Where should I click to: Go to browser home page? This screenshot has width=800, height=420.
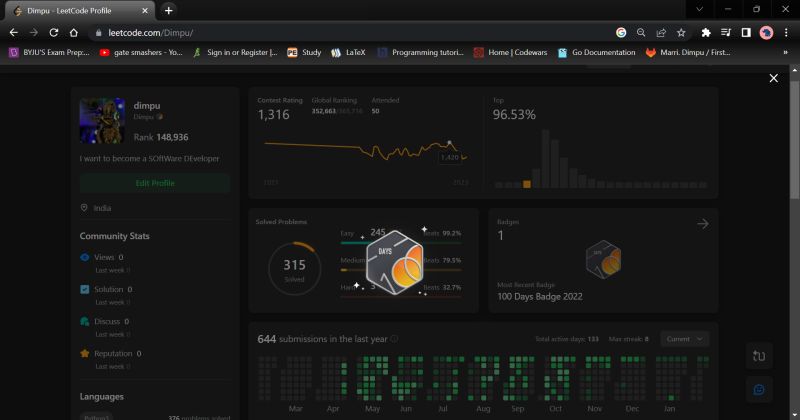[x=73, y=33]
